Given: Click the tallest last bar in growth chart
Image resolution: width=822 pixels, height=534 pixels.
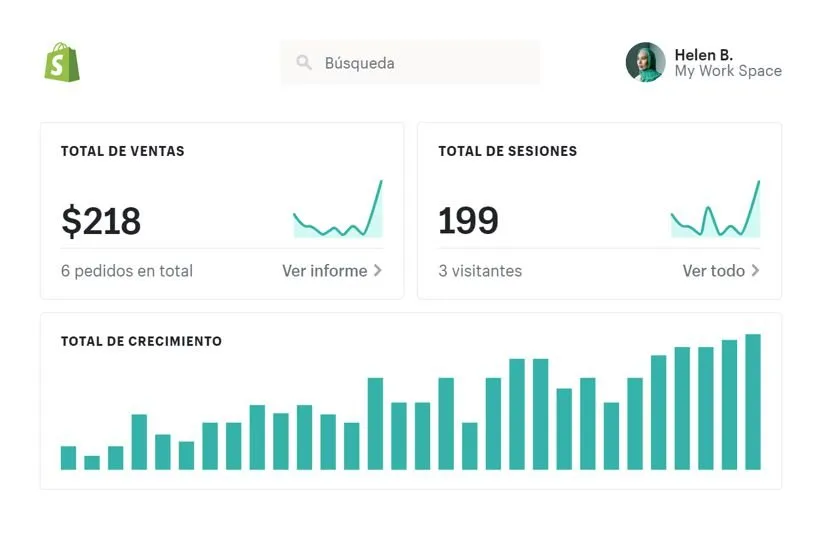Looking at the screenshot, I should pyautogui.click(x=753, y=402).
